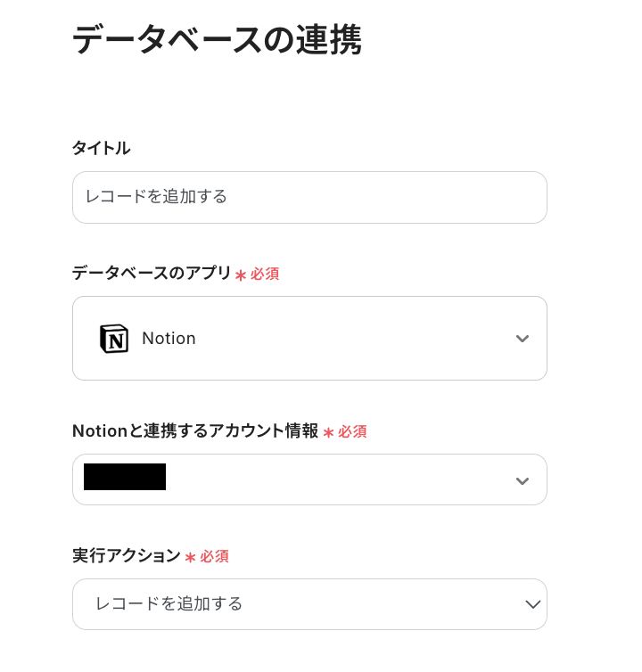
Task: Click the Notionと連携するアカウント情報 label
Action: pyautogui.click(x=195, y=431)
